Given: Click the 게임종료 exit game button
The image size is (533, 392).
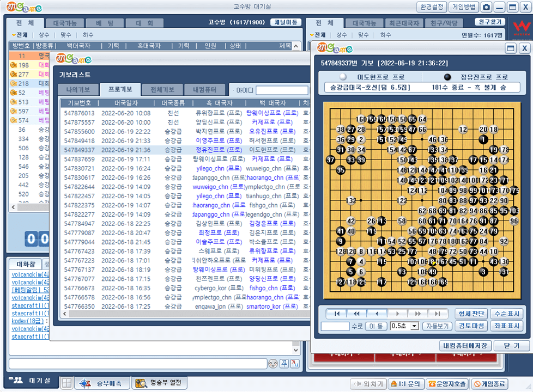Looking at the screenshot, I should coord(489,384).
